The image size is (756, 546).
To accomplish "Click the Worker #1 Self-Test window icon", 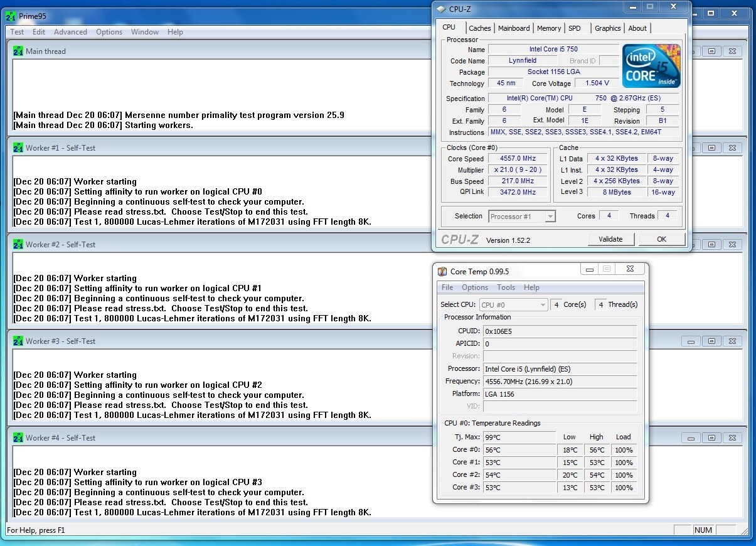I will point(18,148).
